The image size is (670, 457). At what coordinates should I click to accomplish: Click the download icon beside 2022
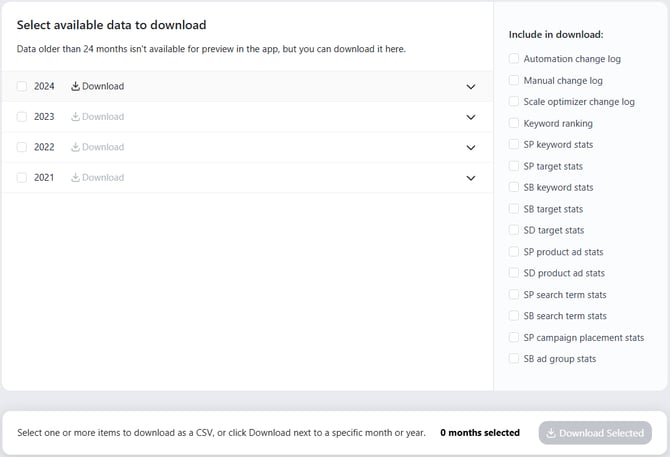(75, 147)
